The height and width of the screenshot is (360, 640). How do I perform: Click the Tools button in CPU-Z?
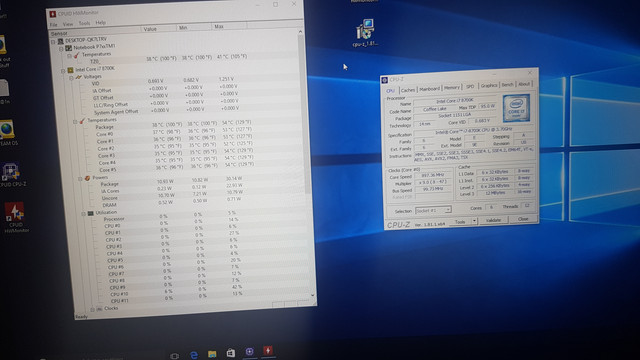[x=460, y=222]
